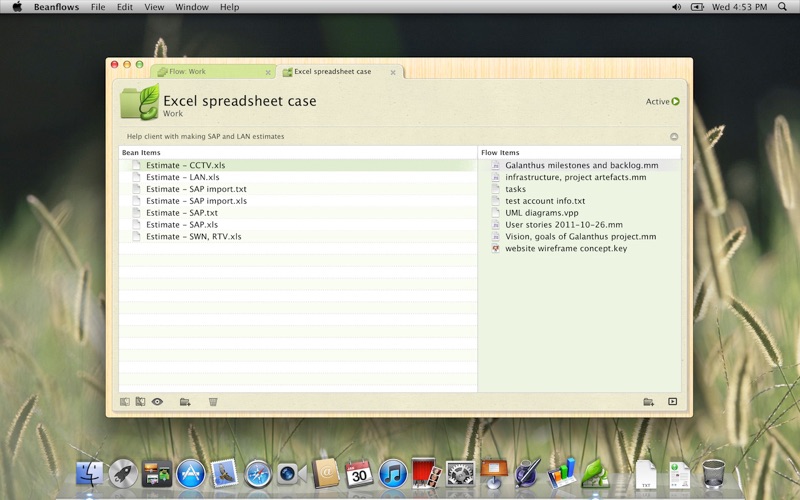The width and height of the screenshot is (800, 500).
Task: Click the second map-view icon beside the eye
Action: (140, 402)
